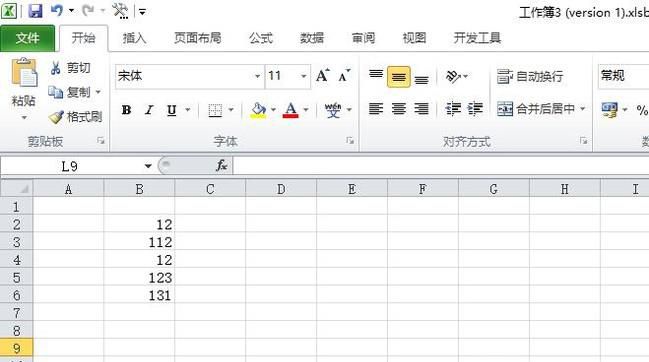
Task: Toggle Italic formatting
Action: [x=149, y=110]
